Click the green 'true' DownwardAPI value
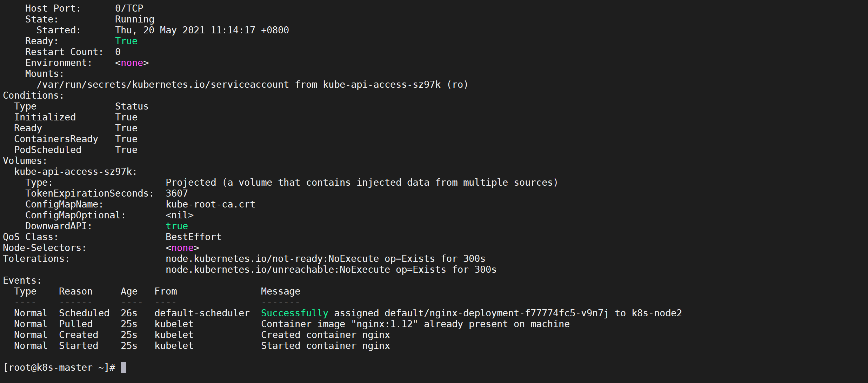 (176, 226)
